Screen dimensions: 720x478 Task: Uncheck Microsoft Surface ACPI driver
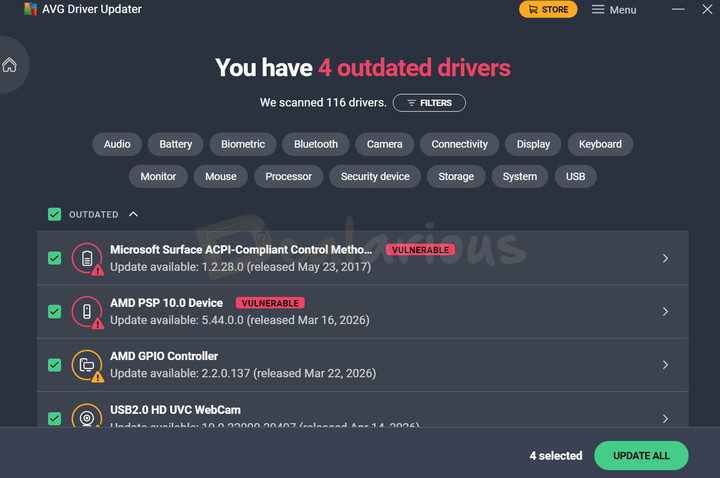55,258
